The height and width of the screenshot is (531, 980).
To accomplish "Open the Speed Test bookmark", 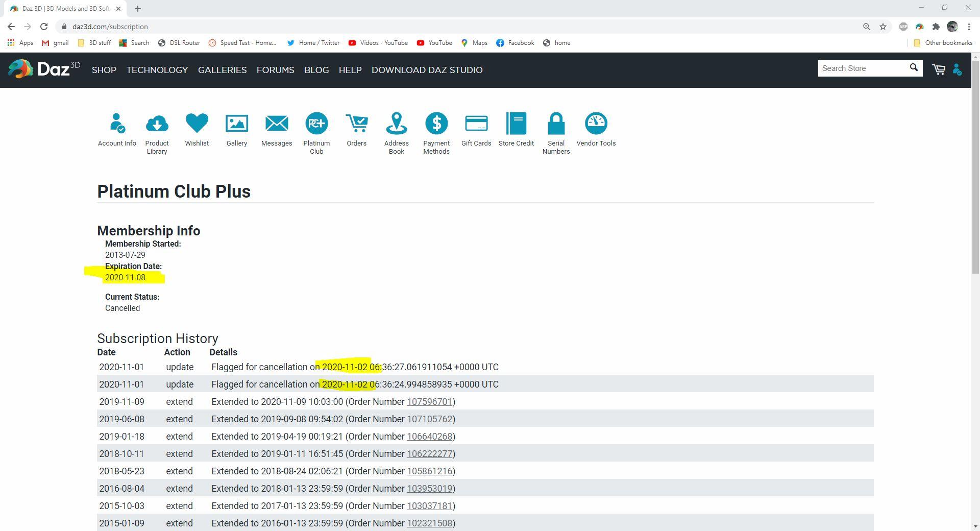I will pos(242,43).
